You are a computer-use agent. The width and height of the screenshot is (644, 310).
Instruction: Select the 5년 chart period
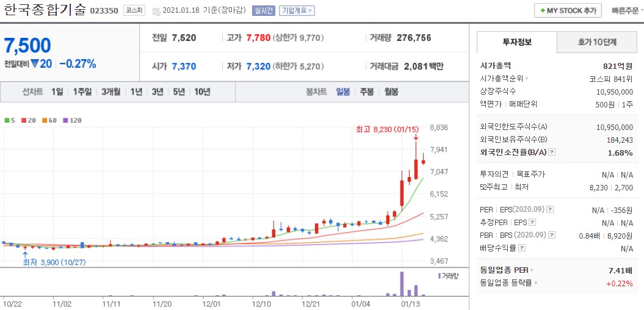[x=179, y=92]
